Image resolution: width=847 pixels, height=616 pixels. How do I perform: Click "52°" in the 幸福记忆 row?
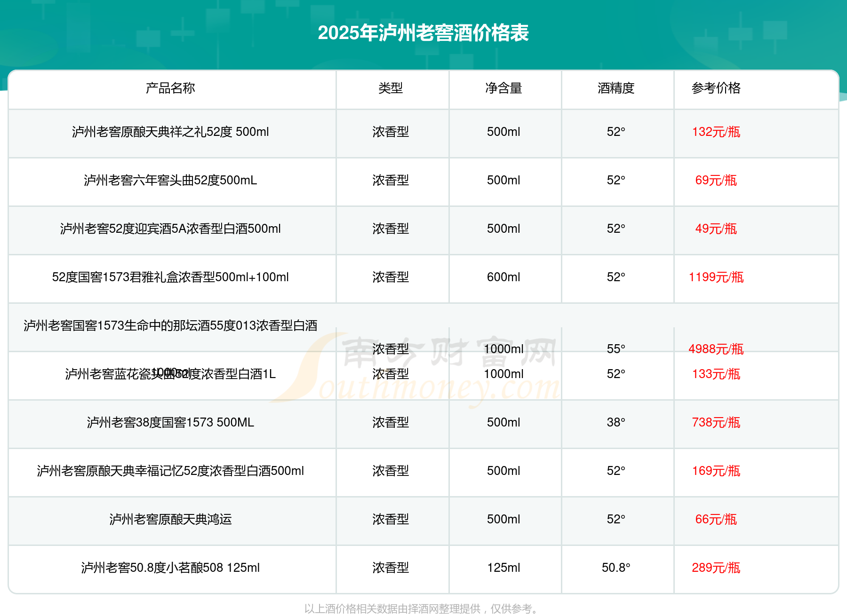(616, 471)
